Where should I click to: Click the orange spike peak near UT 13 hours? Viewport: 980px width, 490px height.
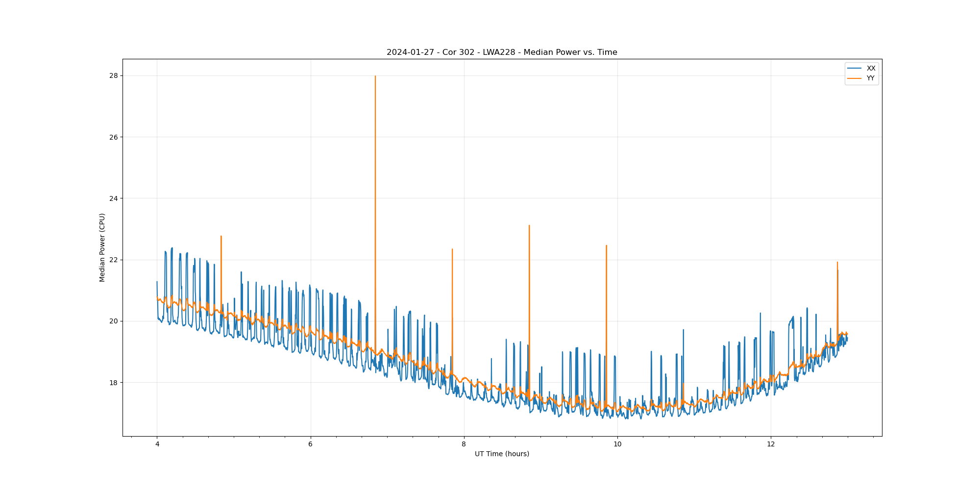tap(837, 263)
